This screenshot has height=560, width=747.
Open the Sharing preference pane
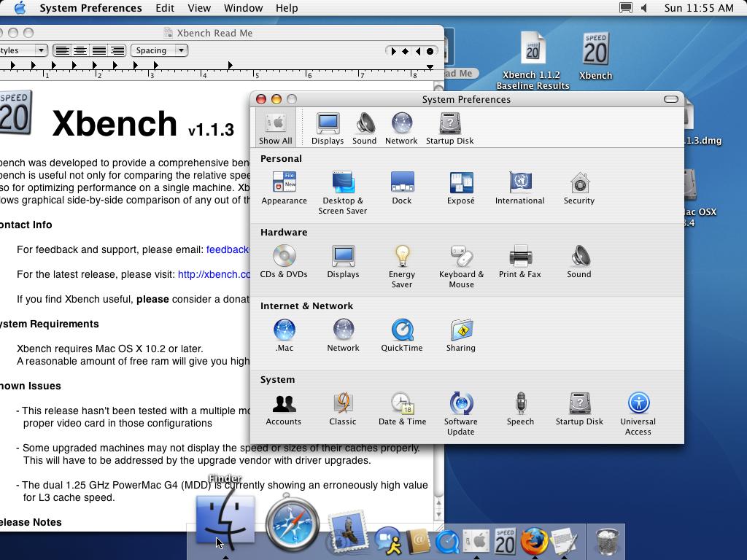(x=461, y=335)
